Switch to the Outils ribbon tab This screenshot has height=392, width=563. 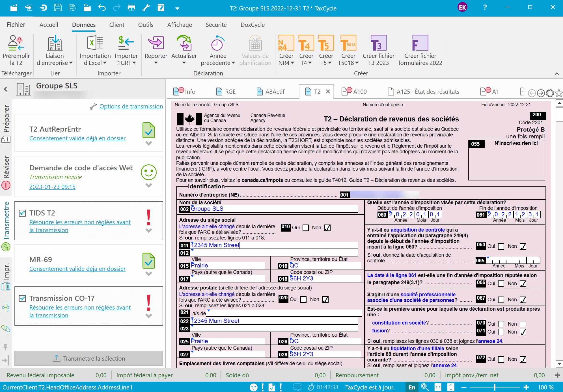point(146,25)
